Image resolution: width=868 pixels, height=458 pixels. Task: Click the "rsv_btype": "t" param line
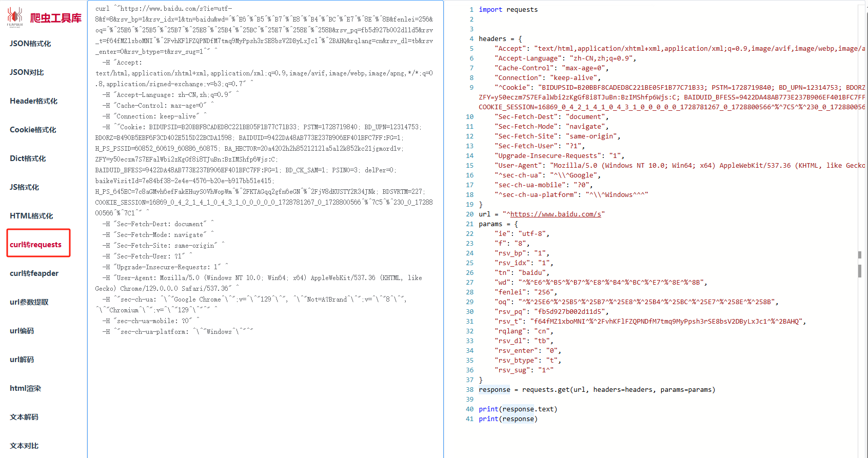click(x=528, y=361)
